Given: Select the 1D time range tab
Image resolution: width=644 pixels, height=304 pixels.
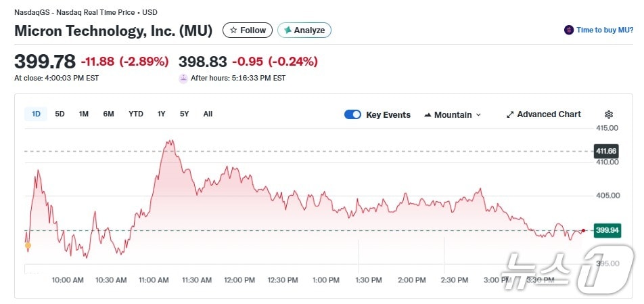Looking at the screenshot, I should 36,114.
